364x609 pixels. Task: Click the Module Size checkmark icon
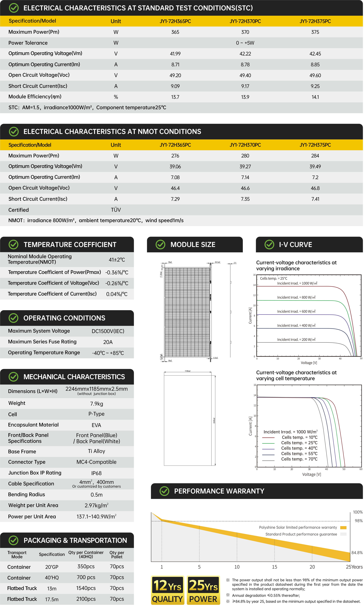tap(161, 245)
